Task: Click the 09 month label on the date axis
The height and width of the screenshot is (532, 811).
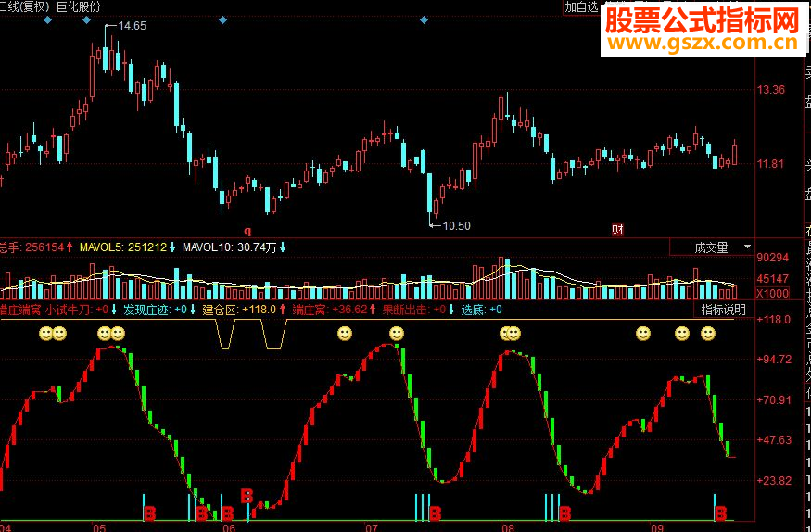Action: pos(657,527)
